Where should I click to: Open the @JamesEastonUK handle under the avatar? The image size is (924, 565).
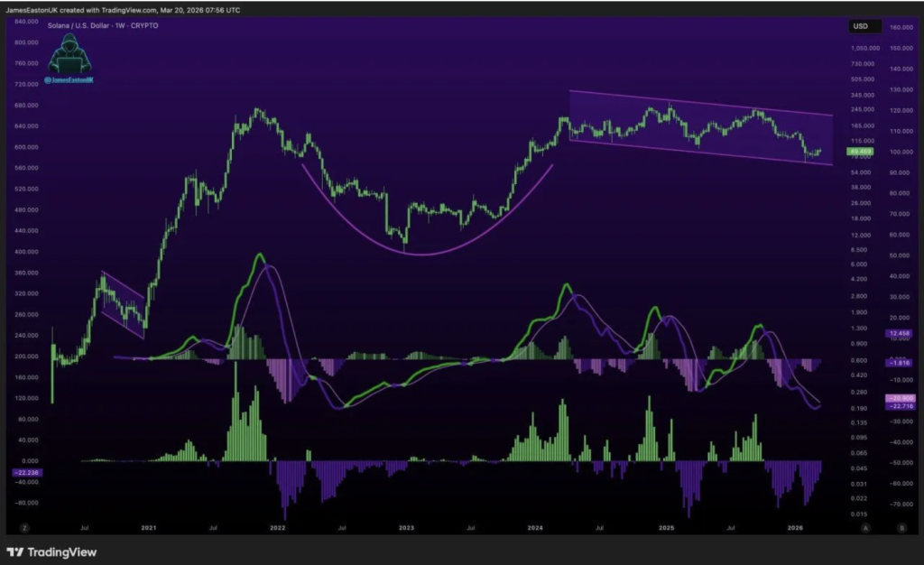(x=69, y=80)
